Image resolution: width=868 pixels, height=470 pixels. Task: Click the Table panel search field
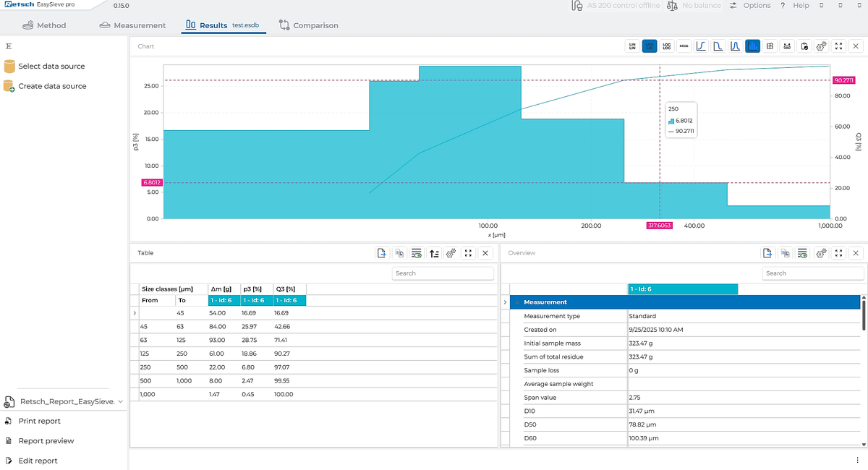[x=443, y=273]
